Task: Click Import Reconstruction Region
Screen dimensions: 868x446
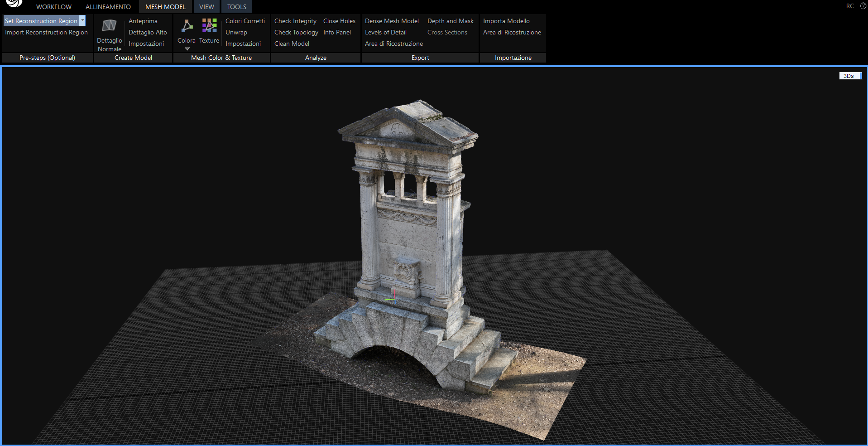Action: 46,32
